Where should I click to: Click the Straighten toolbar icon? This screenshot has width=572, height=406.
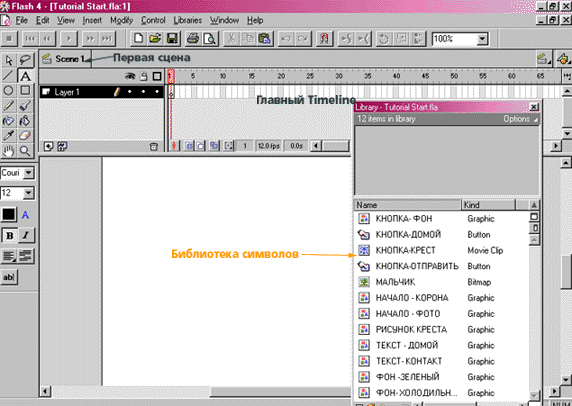tap(363, 38)
